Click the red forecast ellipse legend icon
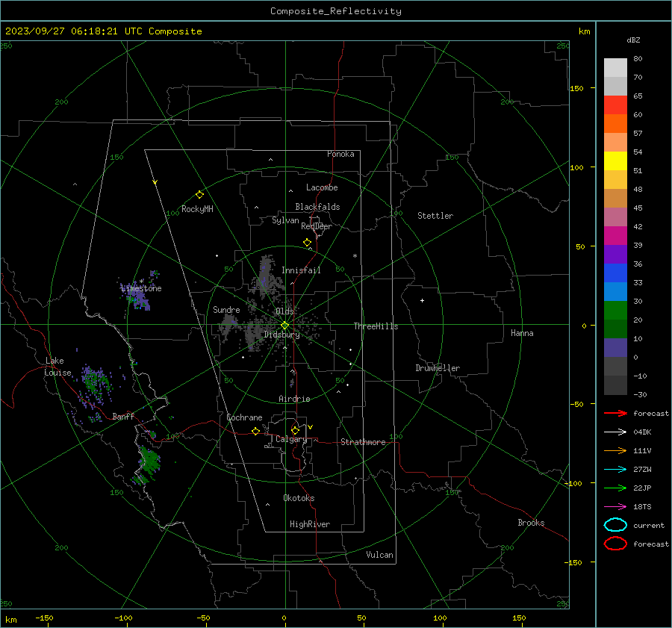The width and height of the screenshot is (672, 628). tap(615, 544)
